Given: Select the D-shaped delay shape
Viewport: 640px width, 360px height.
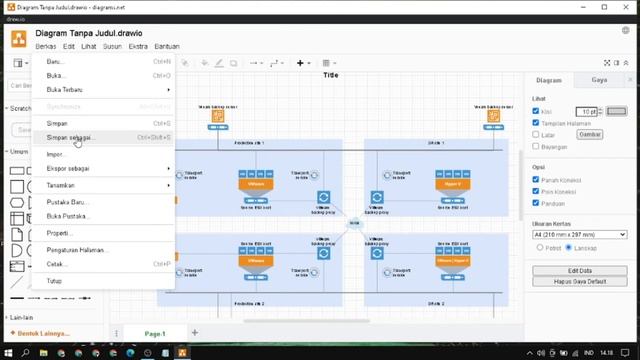Looking at the screenshot, I should pos(17,251).
